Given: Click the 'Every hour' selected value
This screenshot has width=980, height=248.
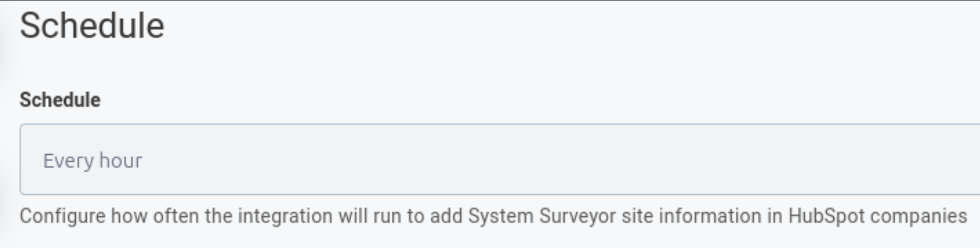Looking at the screenshot, I should [x=93, y=161].
